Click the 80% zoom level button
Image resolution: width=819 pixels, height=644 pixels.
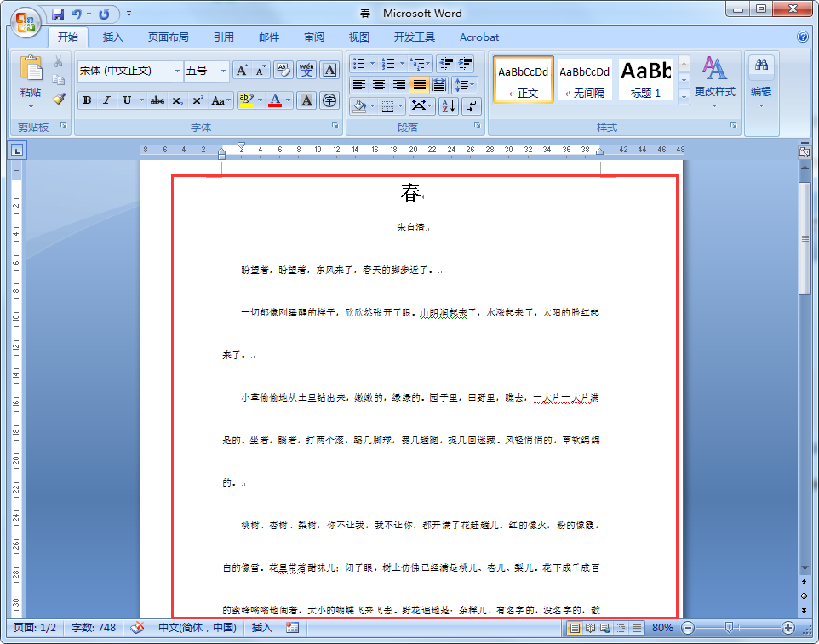coord(662,627)
